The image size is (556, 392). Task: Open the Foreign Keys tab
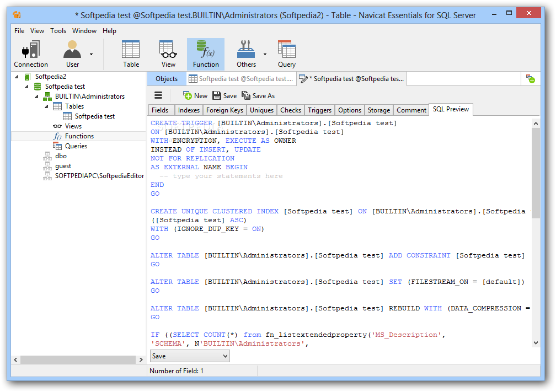224,110
